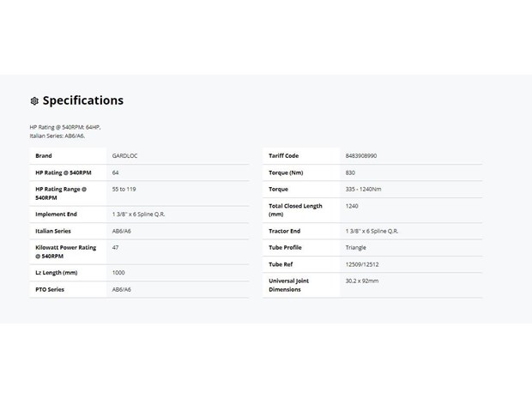Click the 'Lz Length (mm)' label
This screenshot has width=532, height=399.
tap(57, 273)
